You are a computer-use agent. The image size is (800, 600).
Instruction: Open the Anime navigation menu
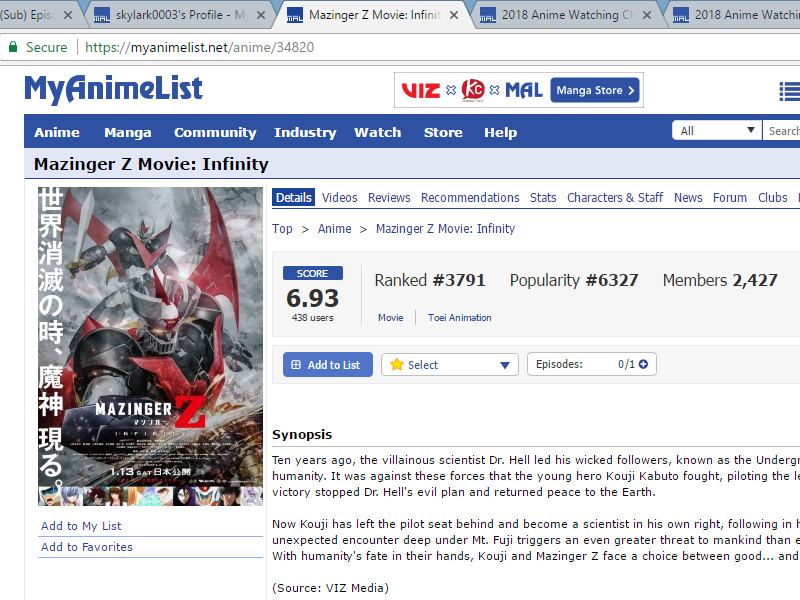(57, 132)
